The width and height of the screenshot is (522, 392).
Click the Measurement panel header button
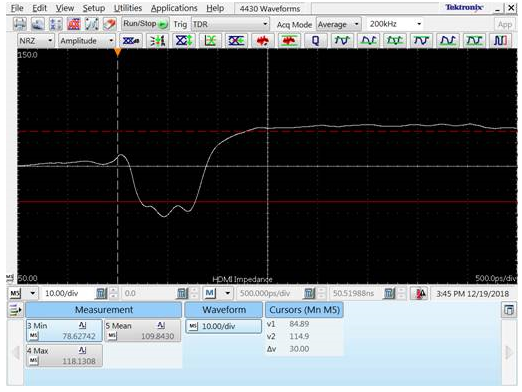click(104, 310)
